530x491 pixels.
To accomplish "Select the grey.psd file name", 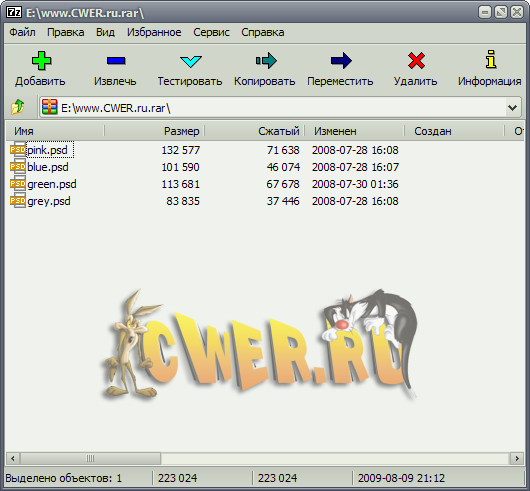I will point(49,201).
